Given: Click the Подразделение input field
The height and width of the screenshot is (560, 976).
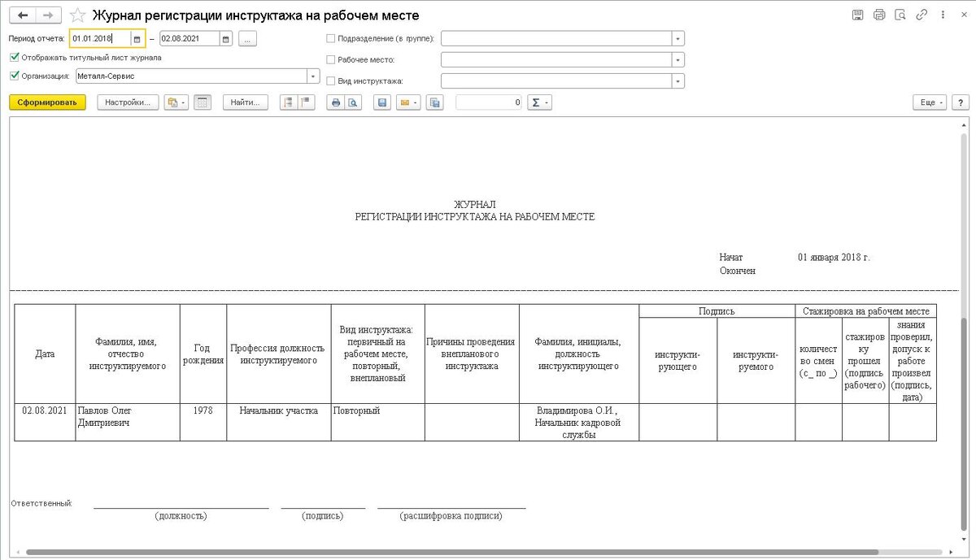Looking at the screenshot, I should pos(556,38).
